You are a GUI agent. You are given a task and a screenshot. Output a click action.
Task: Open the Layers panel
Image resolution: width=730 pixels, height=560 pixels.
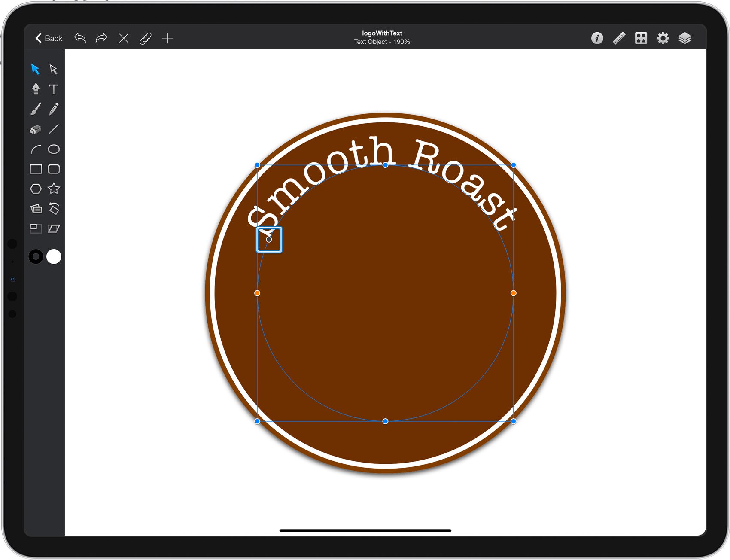pyautogui.click(x=685, y=38)
